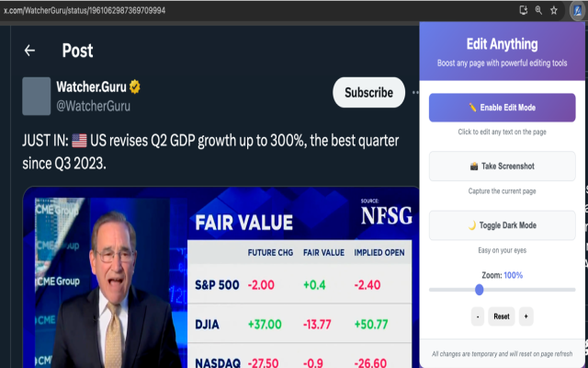Reset the page zoom level
Image resolution: width=588 pixels, height=368 pixels.
[501, 316]
